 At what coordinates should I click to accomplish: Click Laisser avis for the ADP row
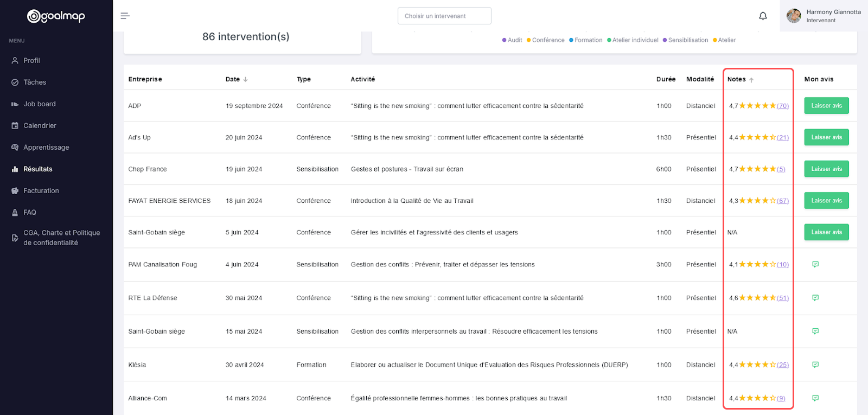coord(826,106)
